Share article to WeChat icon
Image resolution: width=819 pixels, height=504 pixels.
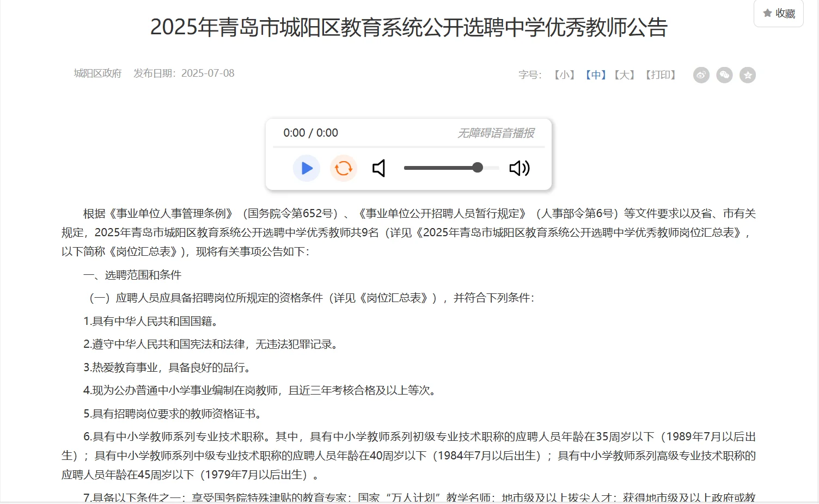[724, 75]
